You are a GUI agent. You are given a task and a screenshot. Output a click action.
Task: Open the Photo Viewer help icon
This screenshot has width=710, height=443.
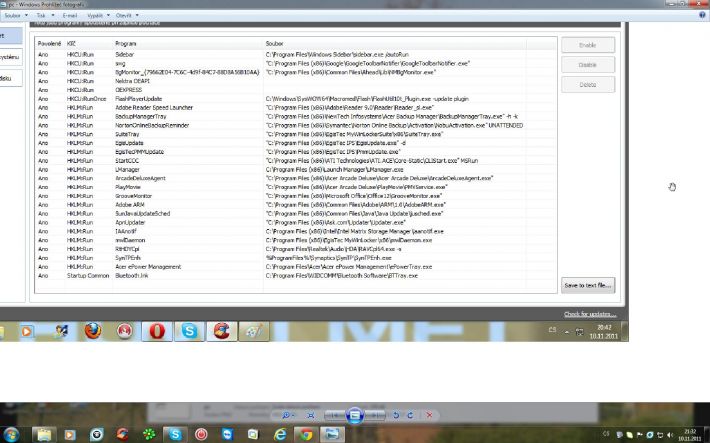pyautogui.click(x=702, y=15)
